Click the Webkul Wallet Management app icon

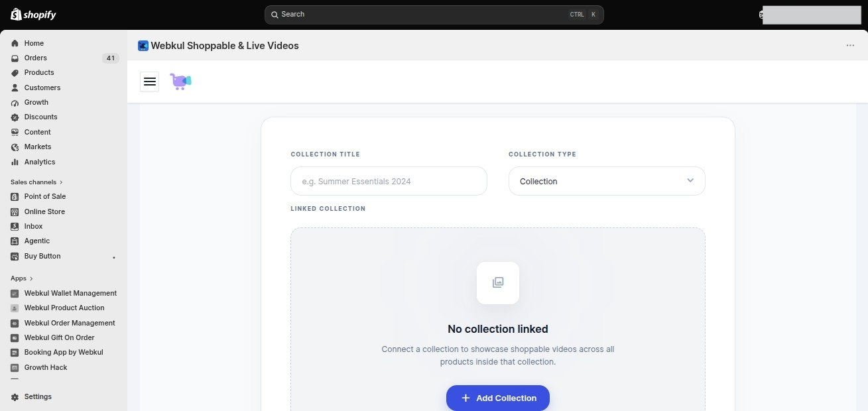(15, 293)
